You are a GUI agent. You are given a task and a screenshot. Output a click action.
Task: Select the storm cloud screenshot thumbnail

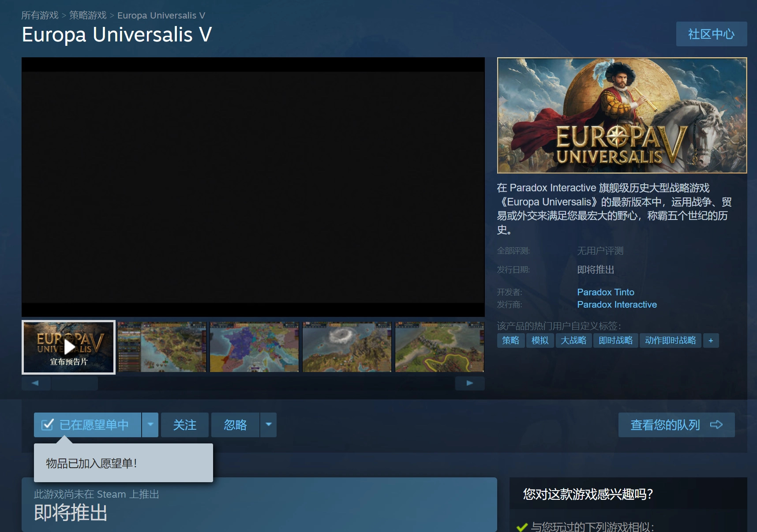[347, 347]
